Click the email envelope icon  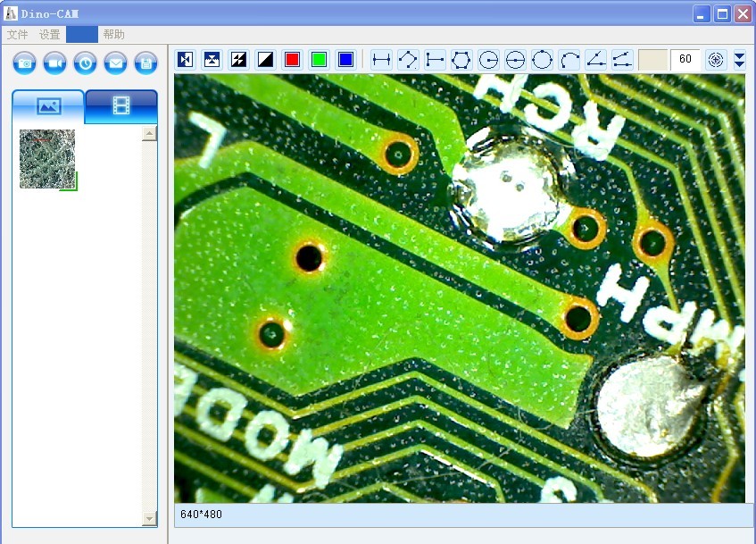pyautogui.click(x=115, y=63)
